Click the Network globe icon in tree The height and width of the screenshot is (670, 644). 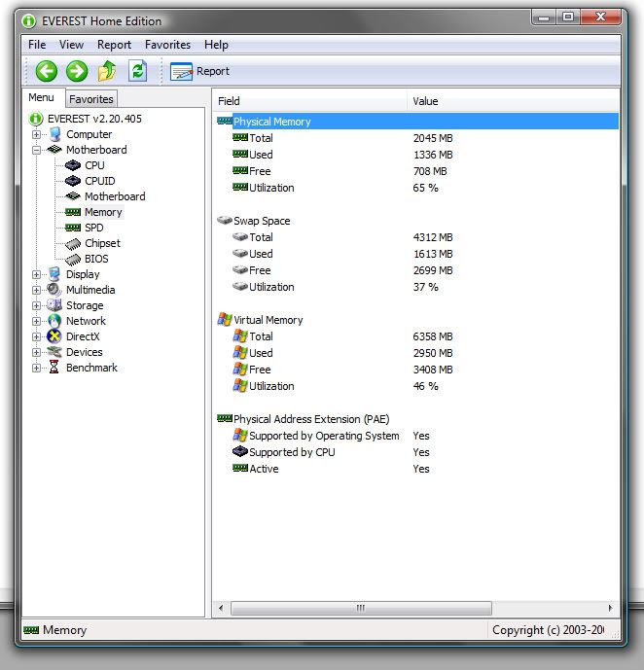54,321
